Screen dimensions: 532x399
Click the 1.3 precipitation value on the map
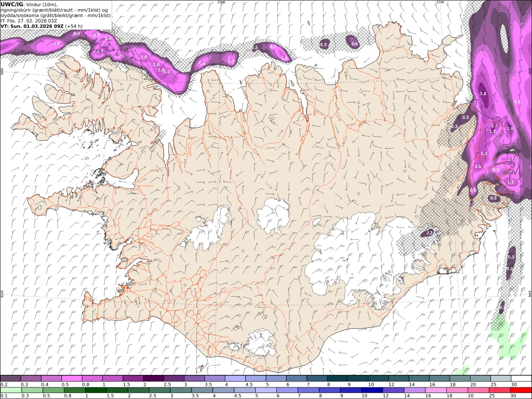click(x=484, y=154)
